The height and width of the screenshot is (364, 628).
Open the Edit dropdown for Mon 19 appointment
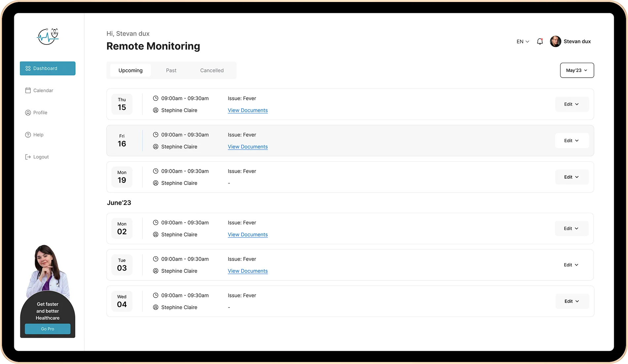(572, 177)
